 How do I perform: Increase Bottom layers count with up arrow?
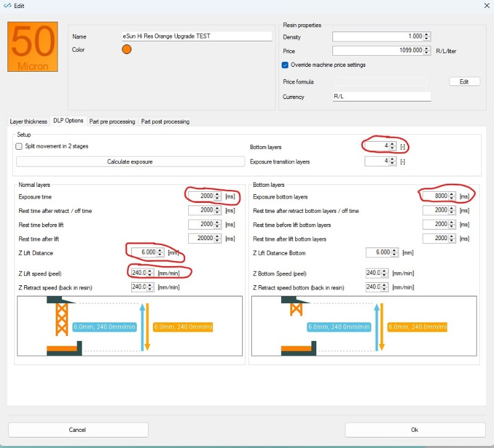(x=392, y=144)
